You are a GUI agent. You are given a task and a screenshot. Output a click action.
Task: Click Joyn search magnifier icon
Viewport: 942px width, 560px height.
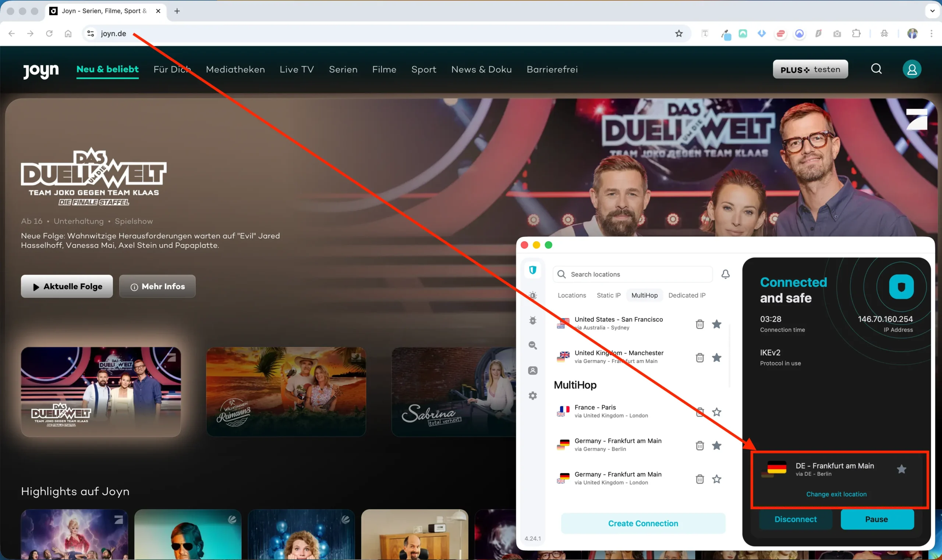pyautogui.click(x=876, y=69)
